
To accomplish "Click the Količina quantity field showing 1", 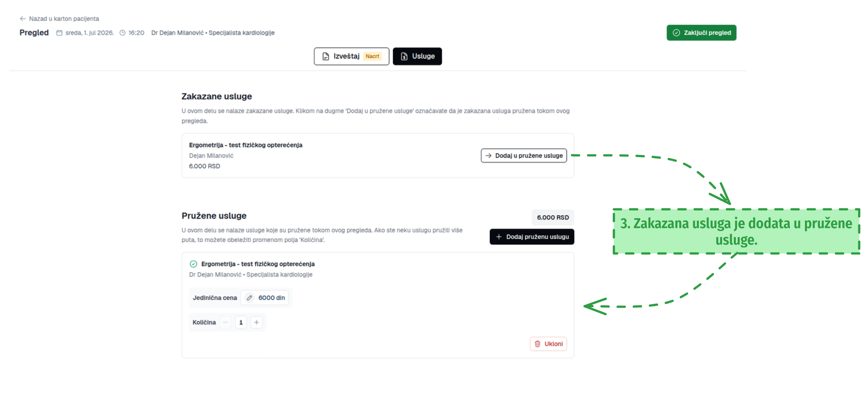I will (241, 322).
